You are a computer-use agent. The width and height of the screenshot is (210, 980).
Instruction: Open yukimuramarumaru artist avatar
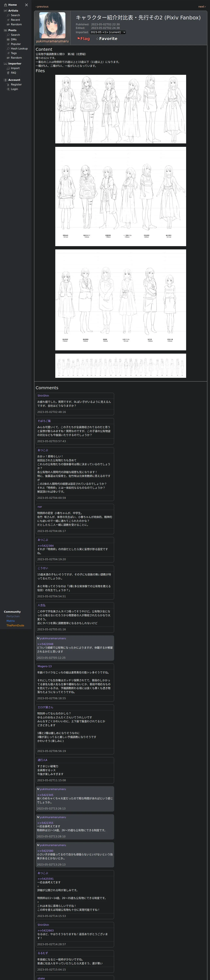(x=52, y=25)
